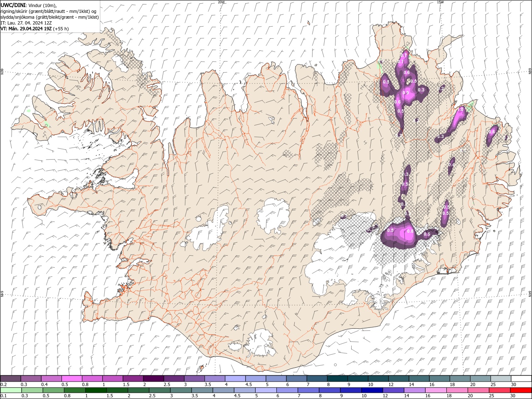Click the 'slydda/snjókoma (grátt/bleikt/grænt - mm/1klst)' line
The height and width of the screenshot is (399, 532).
pyautogui.click(x=49, y=17)
